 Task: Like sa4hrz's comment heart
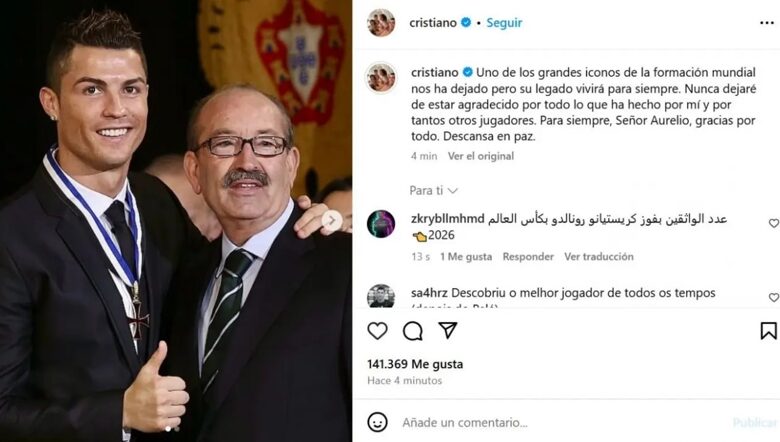pos(774,297)
